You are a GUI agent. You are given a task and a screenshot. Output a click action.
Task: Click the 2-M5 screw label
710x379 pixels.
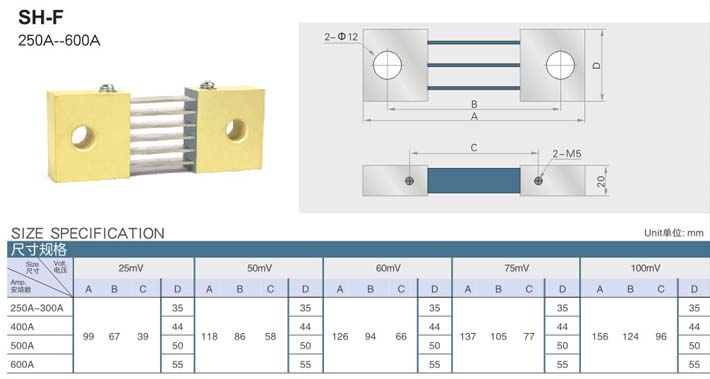tap(566, 154)
